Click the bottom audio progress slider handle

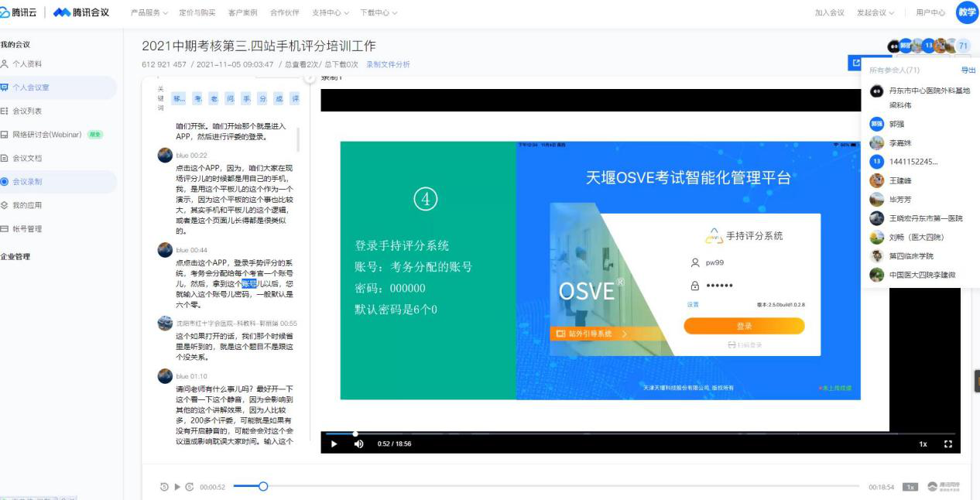point(263,487)
